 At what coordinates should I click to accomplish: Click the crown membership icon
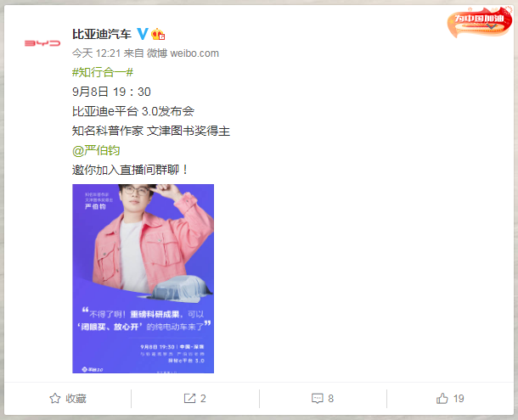tap(158, 34)
